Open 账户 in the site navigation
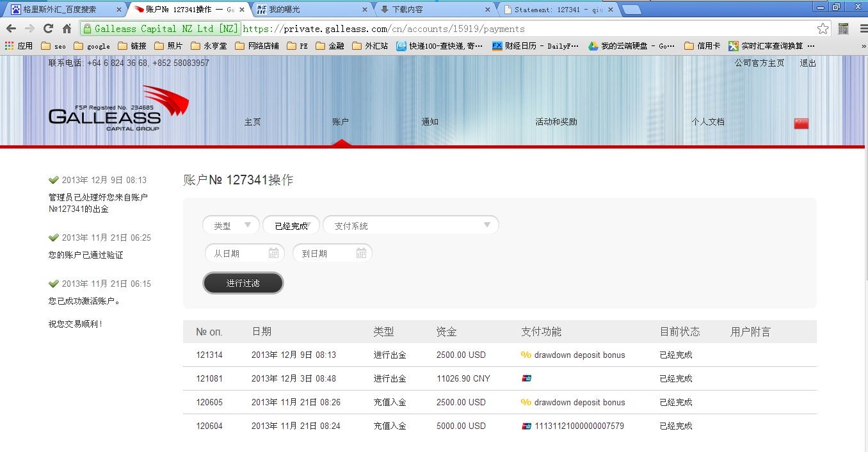Image resolution: width=868 pixels, height=452 pixels. point(341,122)
